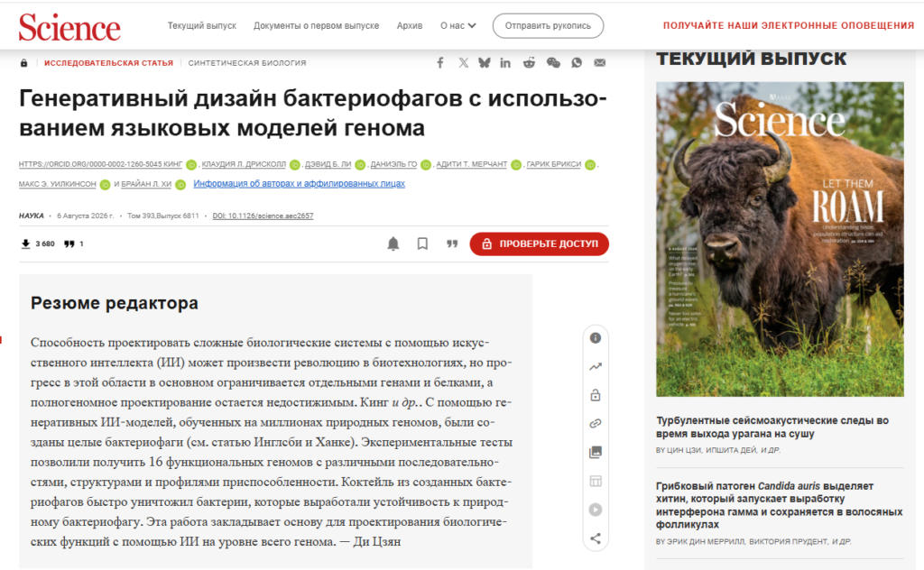Click the lock icon in side toolbar
The image size is (924, 570).
(x=596, y=394)
